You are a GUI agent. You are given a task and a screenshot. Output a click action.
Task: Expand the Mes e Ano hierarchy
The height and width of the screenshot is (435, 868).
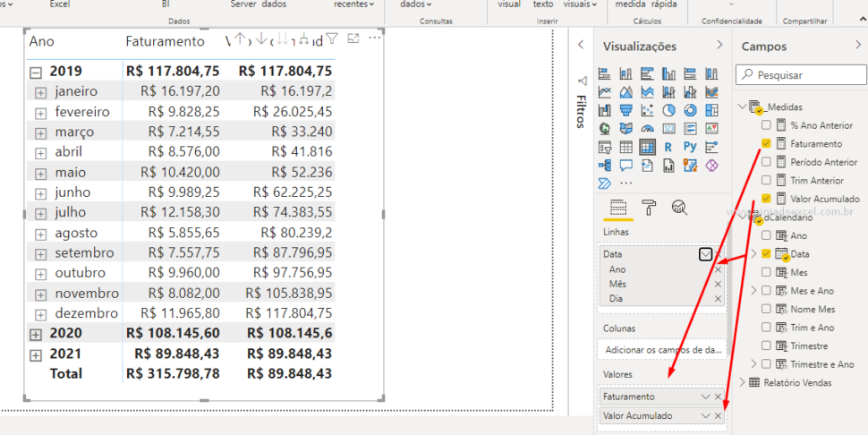753,290
